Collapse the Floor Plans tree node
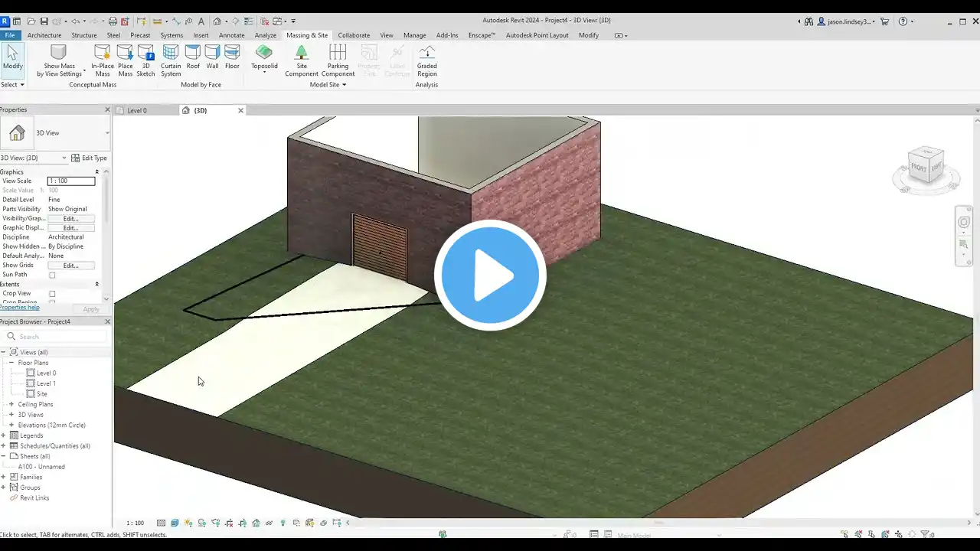Image resolution: width=980 pixels, height=551 pixels. (11, 363)
